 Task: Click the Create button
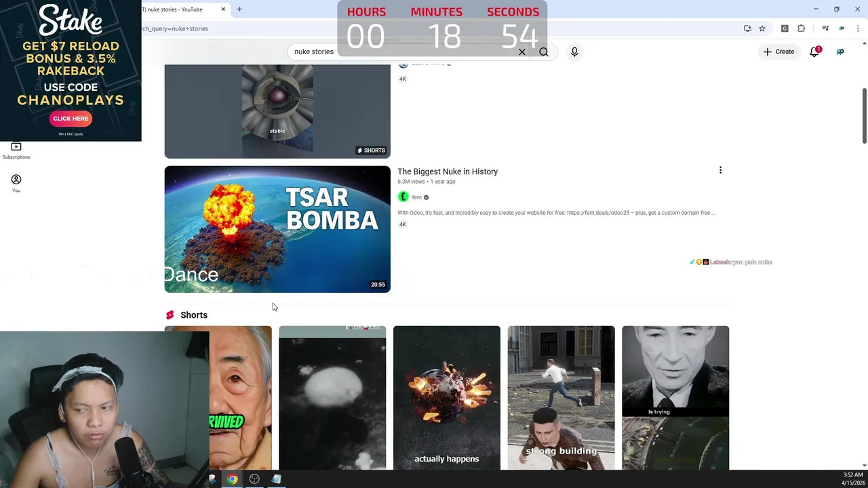pos(778,52)
